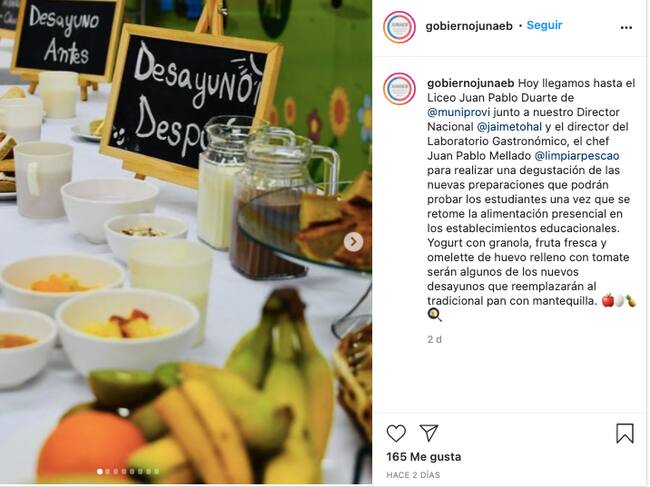
Task: Select the second carousel indicator dot
Action: coord(108,471)
